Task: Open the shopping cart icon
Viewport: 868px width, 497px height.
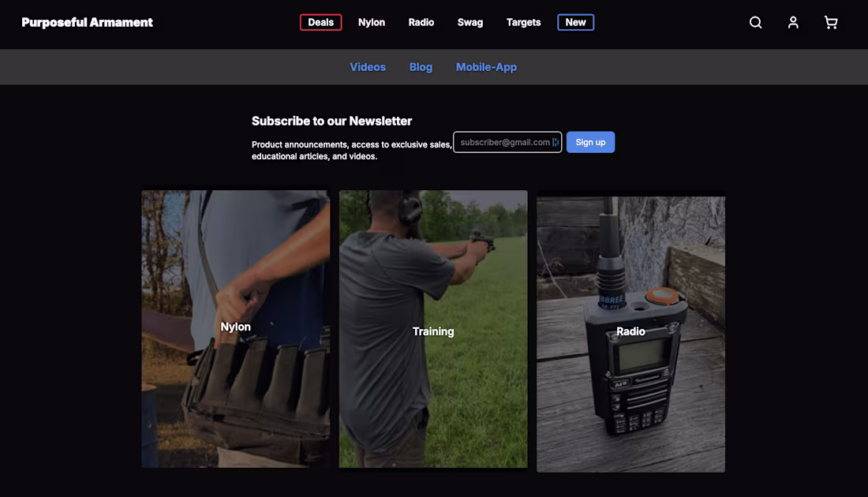Action: [x=830, y=22]
